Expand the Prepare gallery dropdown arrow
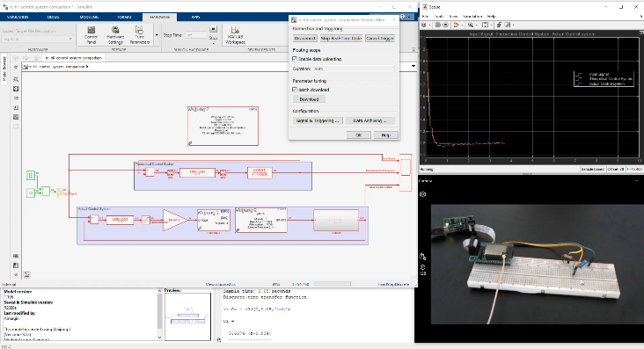 [157, 35]
